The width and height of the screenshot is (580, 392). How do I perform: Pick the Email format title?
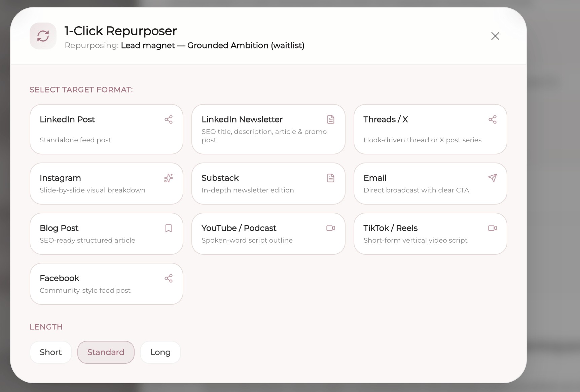[x=375, y=178]
